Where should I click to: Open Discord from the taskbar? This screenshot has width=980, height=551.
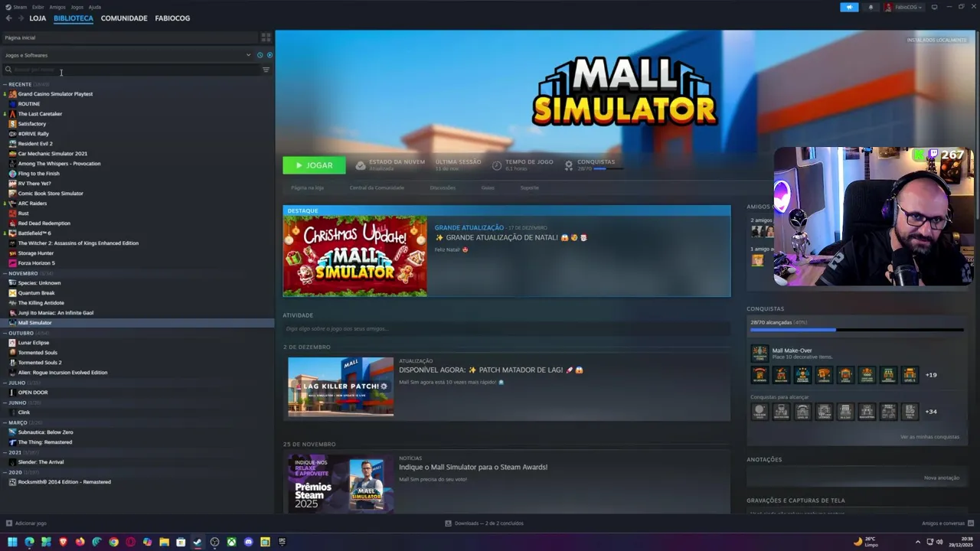pyautogui.click(x=248, y=542)
